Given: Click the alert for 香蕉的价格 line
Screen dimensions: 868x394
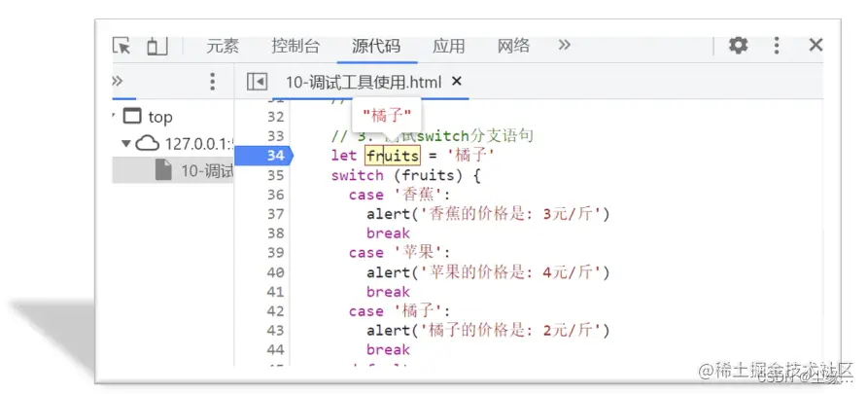Looking at the screenshot, I should click(488, 214).
